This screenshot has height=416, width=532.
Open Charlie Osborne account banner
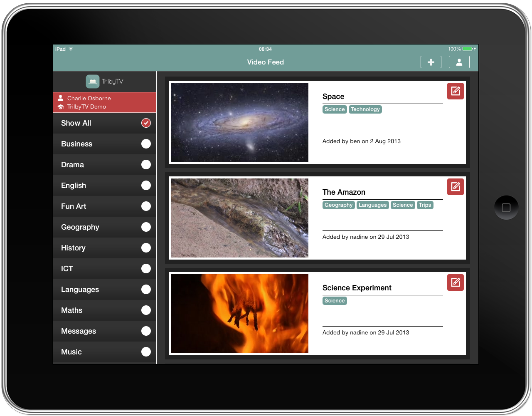(x=104, y=102)
